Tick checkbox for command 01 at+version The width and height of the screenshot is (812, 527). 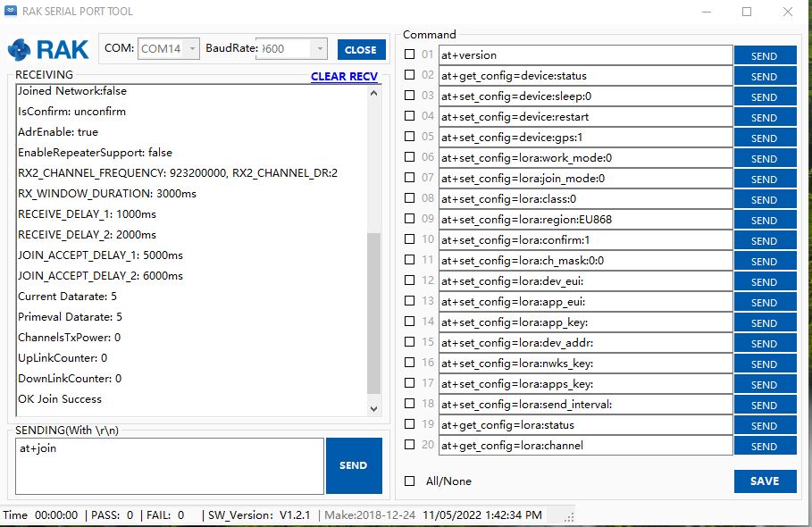(x=410, y=54)
